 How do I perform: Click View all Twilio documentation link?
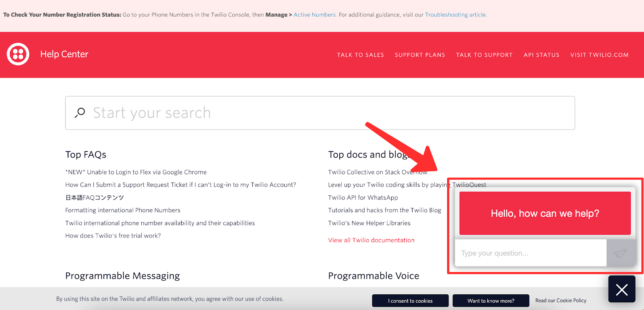(x=371, y=240)
